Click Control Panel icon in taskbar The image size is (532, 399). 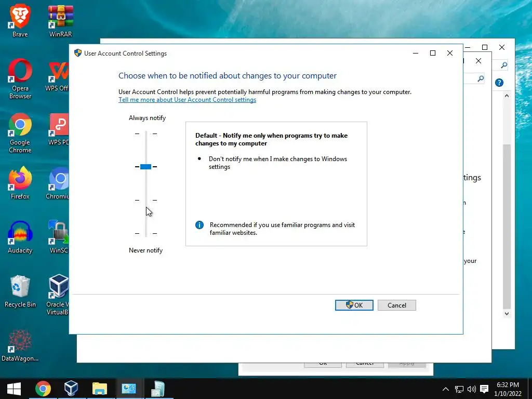[129, 389]
